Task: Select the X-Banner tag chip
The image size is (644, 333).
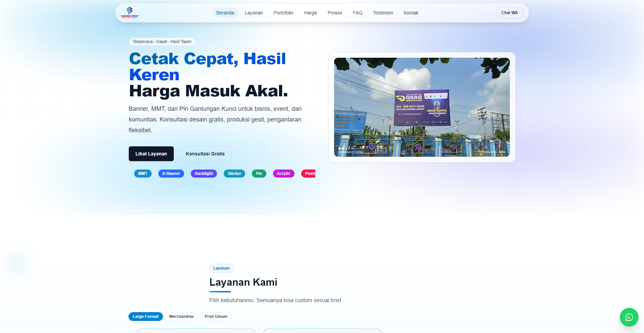Action: pos(171,174)
